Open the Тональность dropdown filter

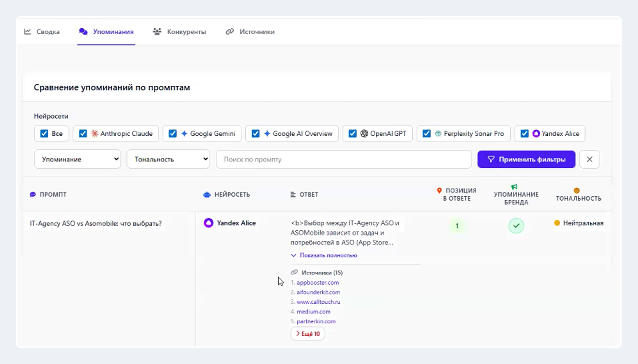pyautogui.click(x=168, y=159)
